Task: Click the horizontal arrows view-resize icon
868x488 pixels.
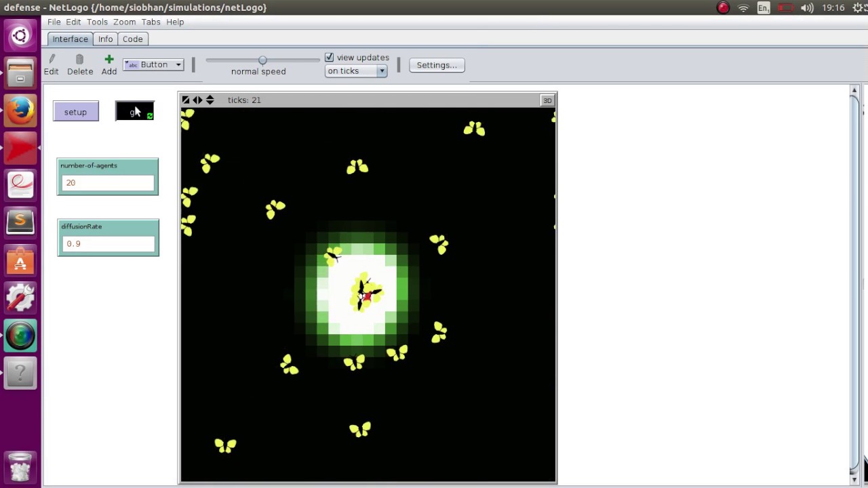Action: coord(197,100)
